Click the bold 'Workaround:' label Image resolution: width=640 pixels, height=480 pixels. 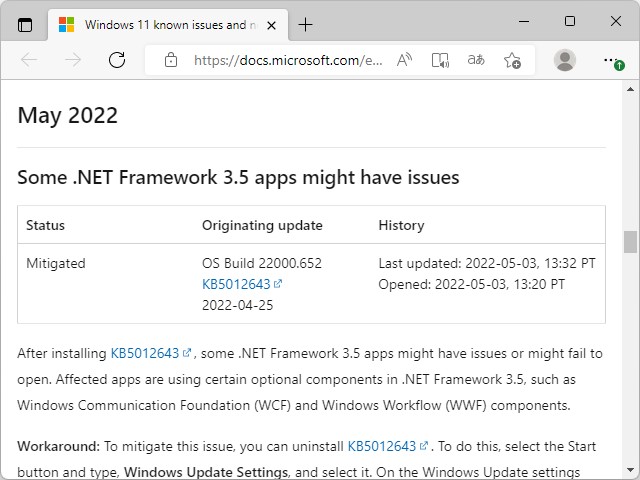click(58, 446)
